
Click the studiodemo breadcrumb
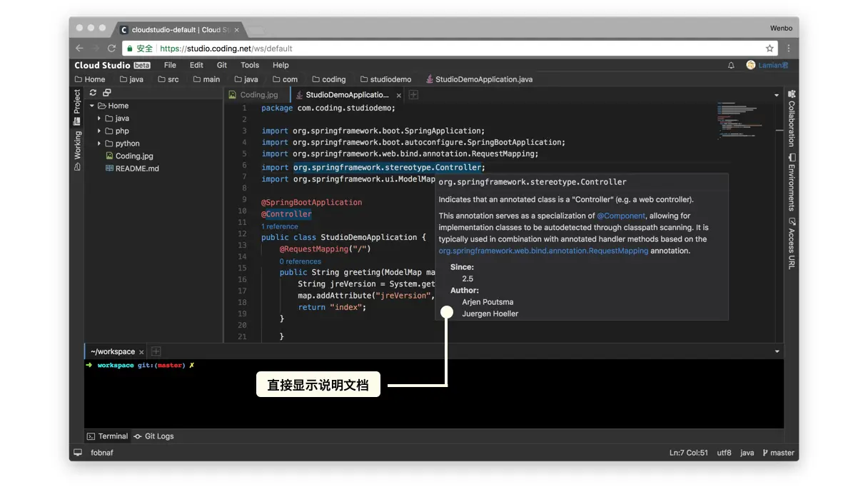(x=385, y=79)
